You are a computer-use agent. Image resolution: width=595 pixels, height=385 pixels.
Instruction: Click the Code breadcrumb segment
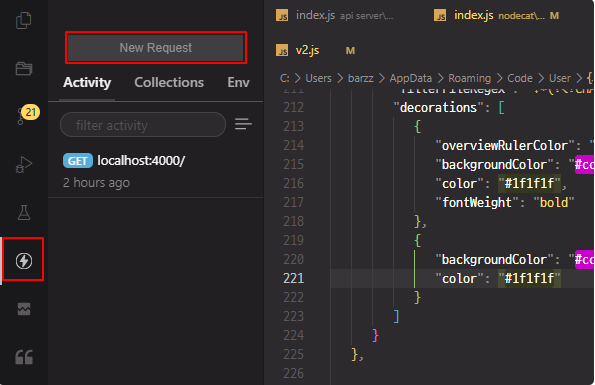tap(520, 78)
